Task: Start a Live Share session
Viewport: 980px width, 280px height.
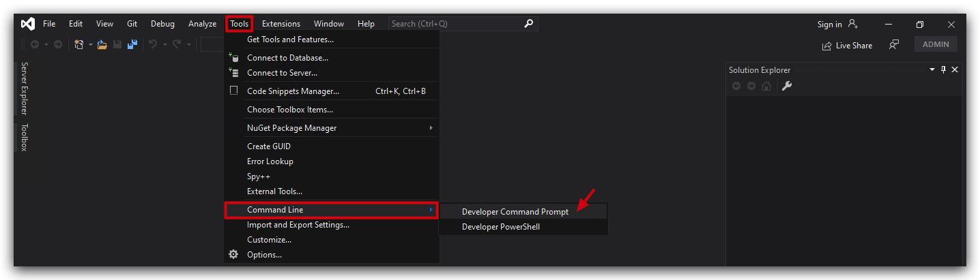Action: tap(848, 46)
